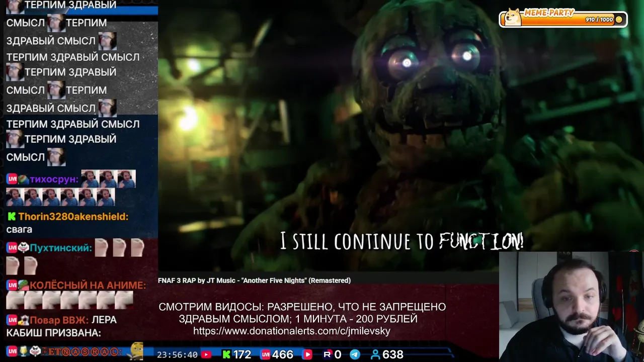The height and width of the screenshot is (362, 644).
Task: Click the LIVE badge next to тихосрун
Action: (12, 179)
